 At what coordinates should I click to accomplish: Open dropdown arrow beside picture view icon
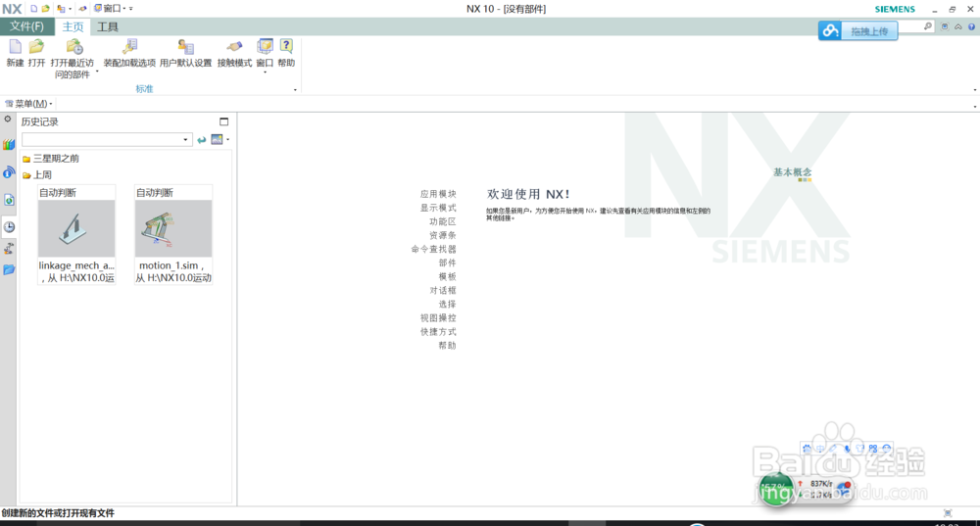tap(227, 139)
